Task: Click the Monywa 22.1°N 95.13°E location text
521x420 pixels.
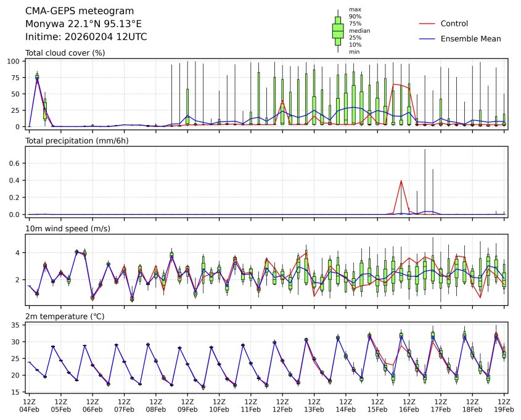Action: 83,24
